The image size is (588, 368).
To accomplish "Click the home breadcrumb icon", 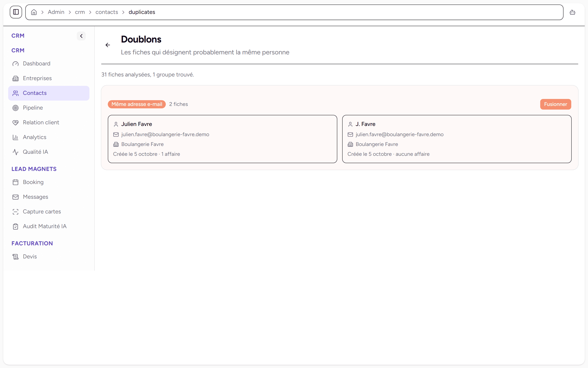I will 34,12.
